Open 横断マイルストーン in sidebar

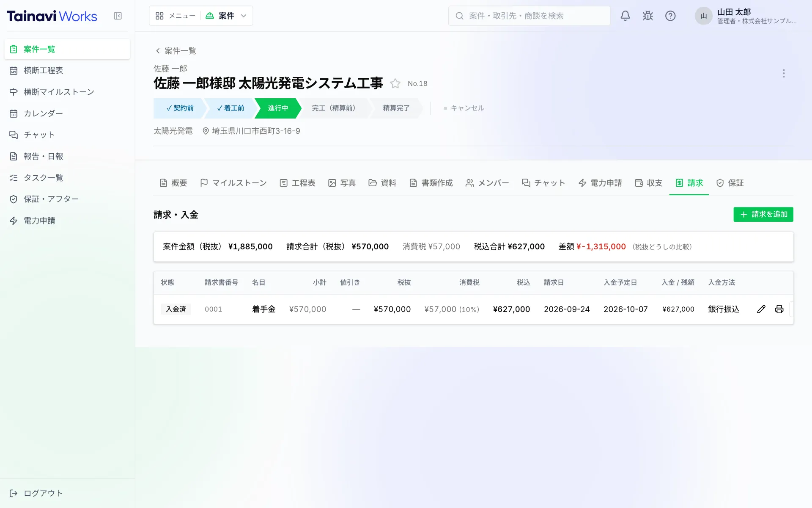(x=67, y=92)
